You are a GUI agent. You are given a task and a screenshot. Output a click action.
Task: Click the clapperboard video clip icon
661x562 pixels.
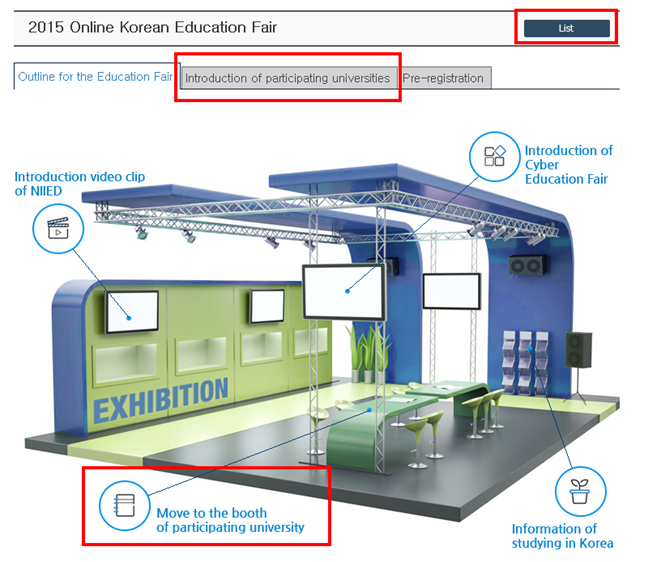[x=58, y=229]
